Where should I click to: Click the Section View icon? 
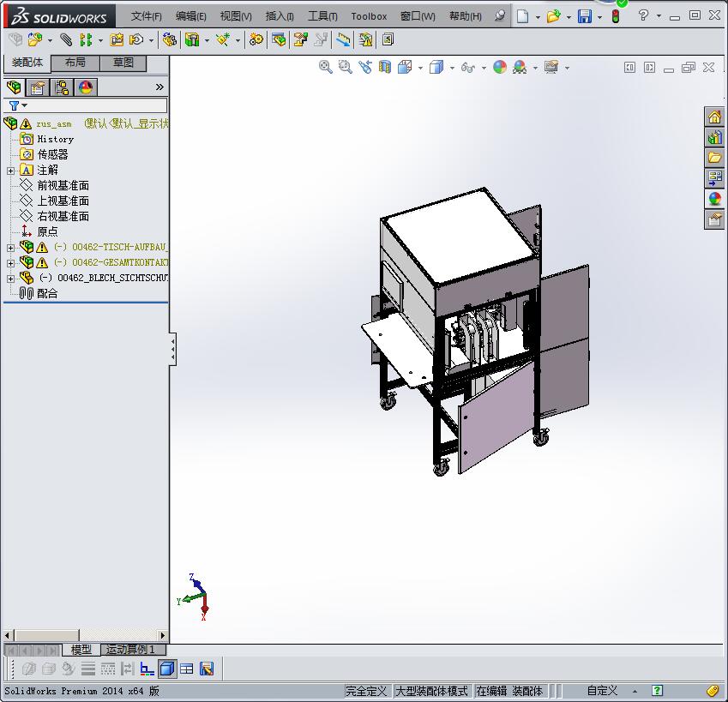(x=385, y=67)
